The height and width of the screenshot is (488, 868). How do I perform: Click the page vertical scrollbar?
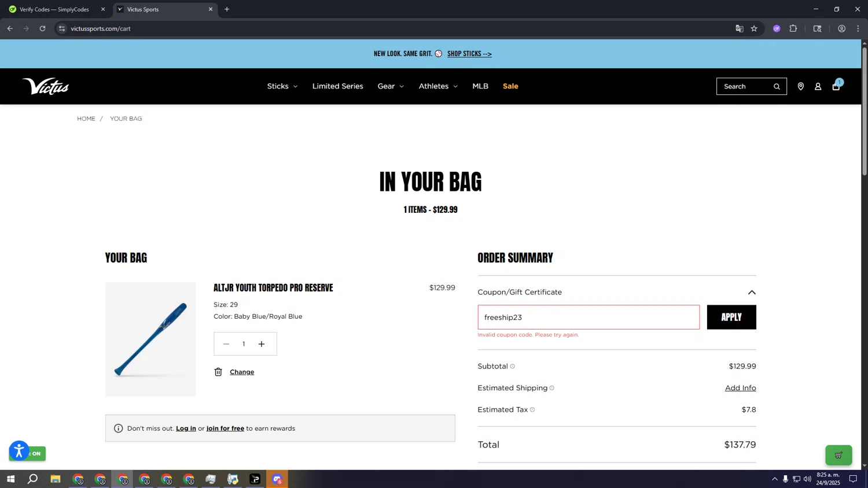865,112
